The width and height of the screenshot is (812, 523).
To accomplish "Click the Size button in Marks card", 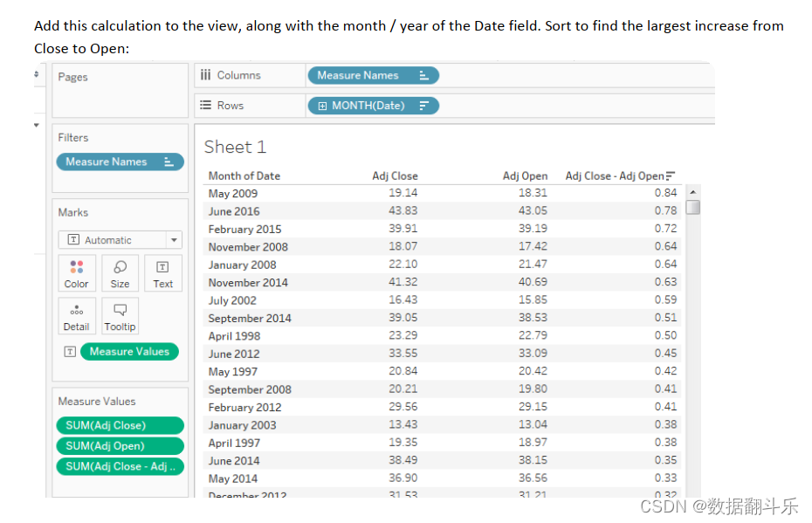I will point(120,273).
